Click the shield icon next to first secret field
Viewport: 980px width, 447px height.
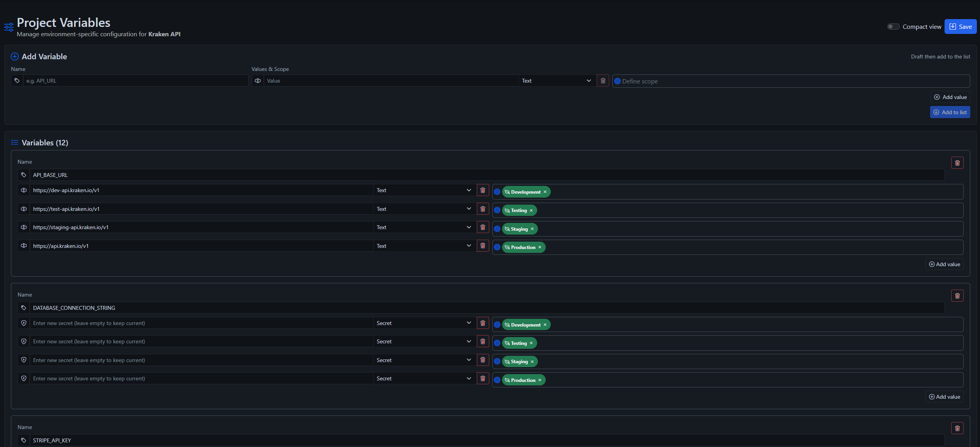tap(24, 323)
